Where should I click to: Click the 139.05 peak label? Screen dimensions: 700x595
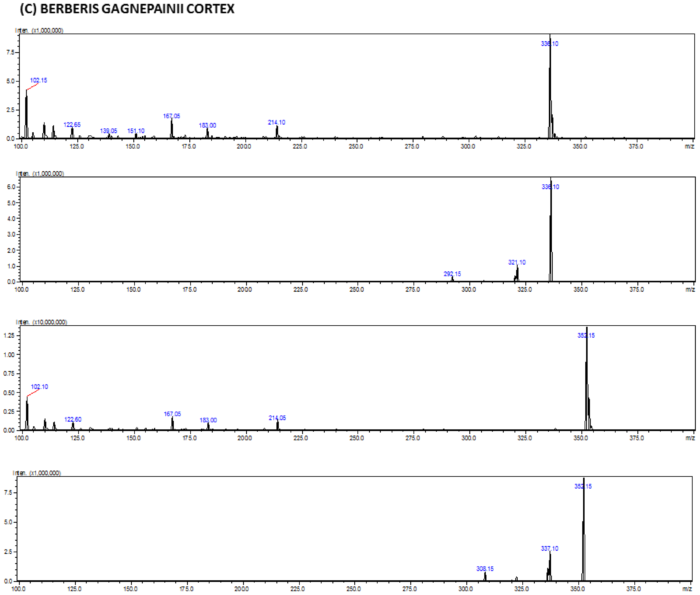[x=109, y=131]
